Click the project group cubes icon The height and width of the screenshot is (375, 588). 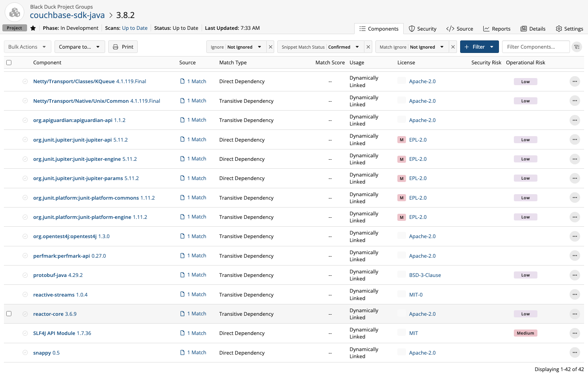(x=15, y=12)
